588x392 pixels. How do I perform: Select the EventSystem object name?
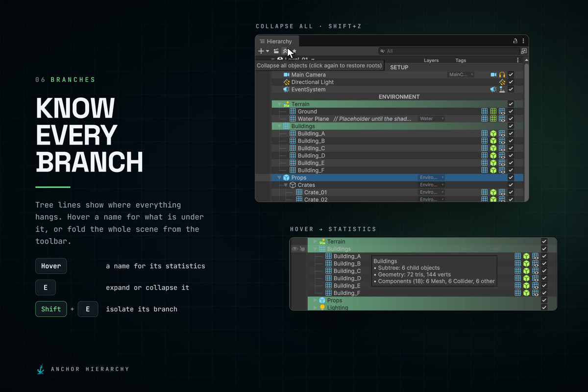(308, 90)
